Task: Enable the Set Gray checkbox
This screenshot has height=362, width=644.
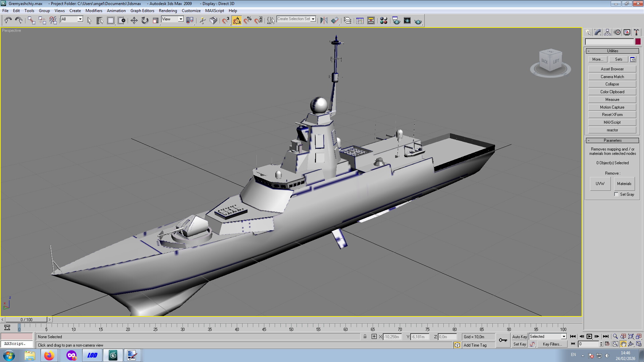Action: pyautogui.click(x=616, y=194)
